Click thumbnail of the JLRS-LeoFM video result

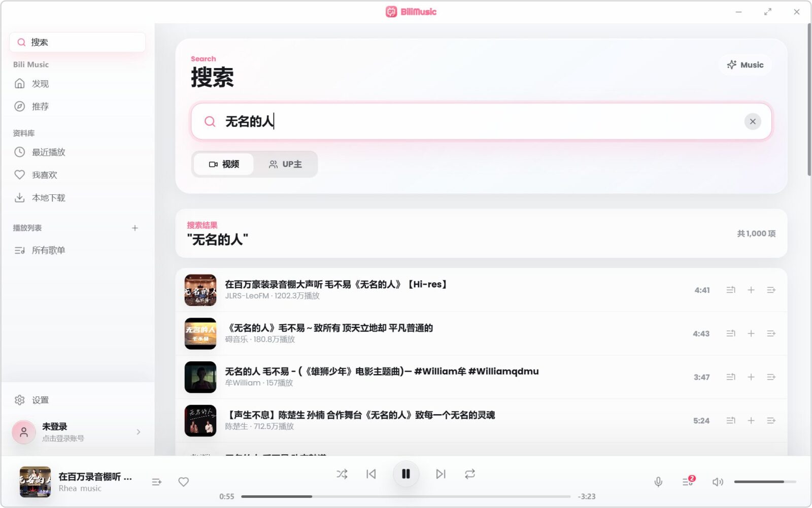(x=200, y=290)
